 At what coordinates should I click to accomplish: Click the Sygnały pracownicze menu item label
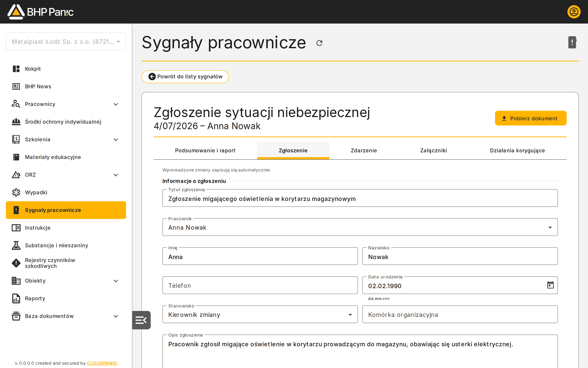pyautogui.click(x=53, y=210)
